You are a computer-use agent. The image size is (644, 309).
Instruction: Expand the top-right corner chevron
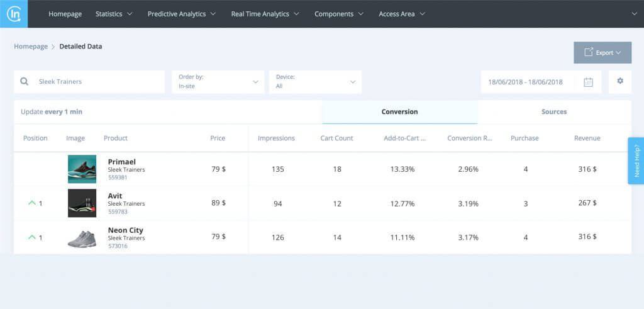tap(633, 14)
